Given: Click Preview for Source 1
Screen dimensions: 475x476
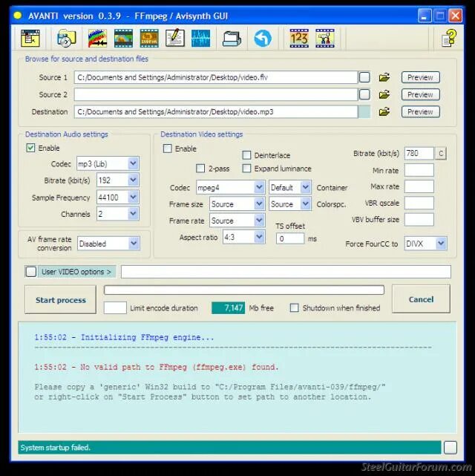Looking at the screenshot, I should pyautogui.click(x=420, y=77).
